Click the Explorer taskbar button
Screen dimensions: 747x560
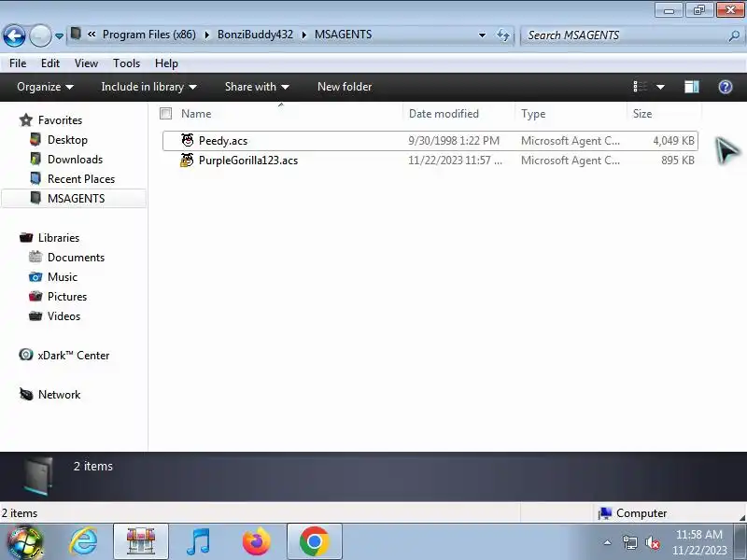click(141, 541)
